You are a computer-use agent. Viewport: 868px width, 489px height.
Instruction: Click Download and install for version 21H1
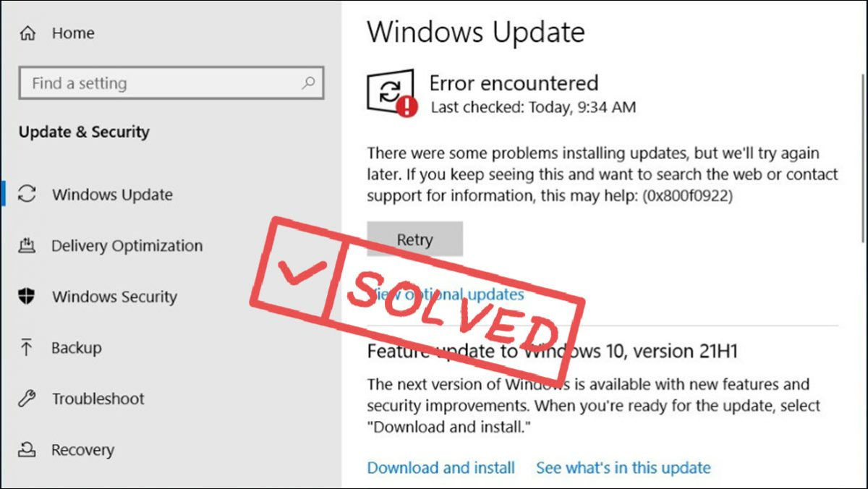441,468
